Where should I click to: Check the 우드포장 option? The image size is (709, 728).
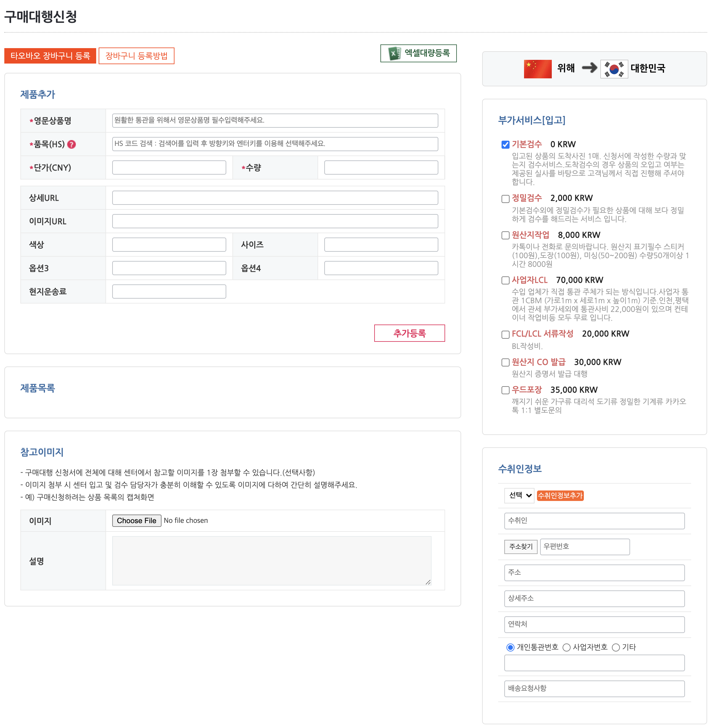click(x=505, y=390)
